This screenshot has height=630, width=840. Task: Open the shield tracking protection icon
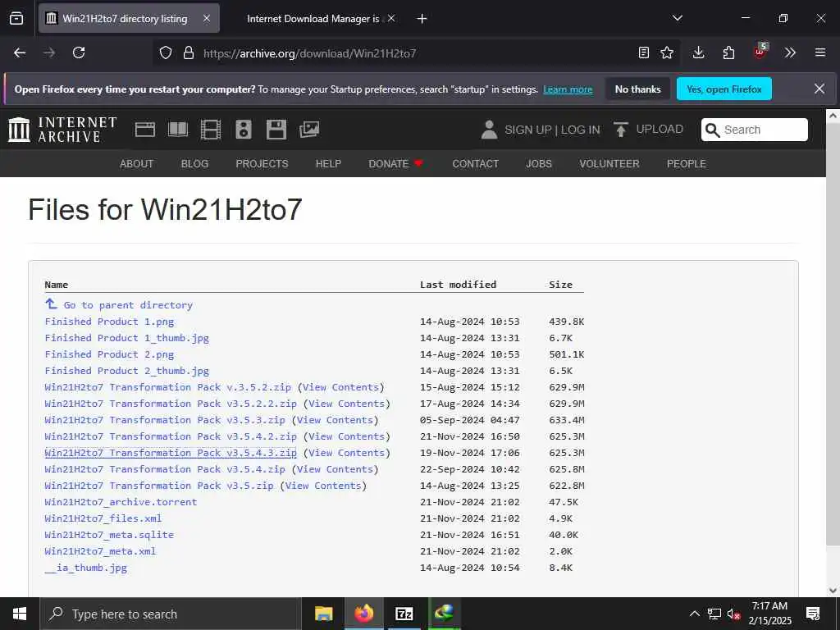tap(166, 52)
